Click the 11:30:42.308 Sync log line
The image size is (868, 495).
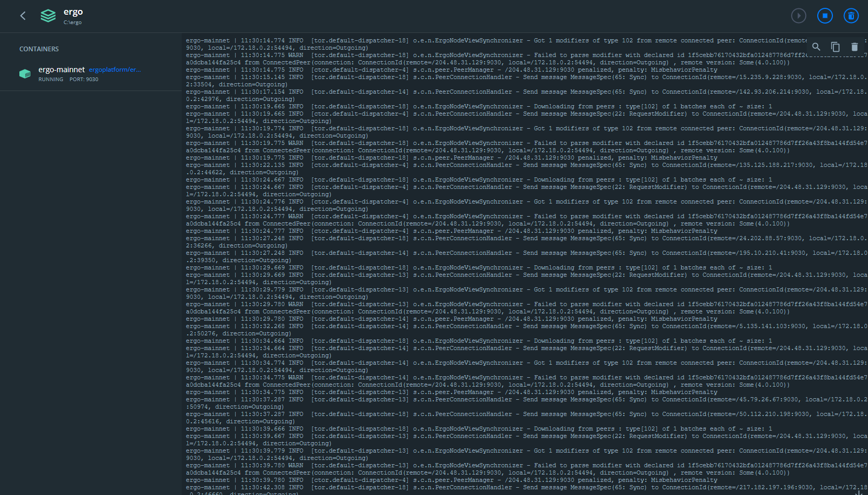pos(526,489)
